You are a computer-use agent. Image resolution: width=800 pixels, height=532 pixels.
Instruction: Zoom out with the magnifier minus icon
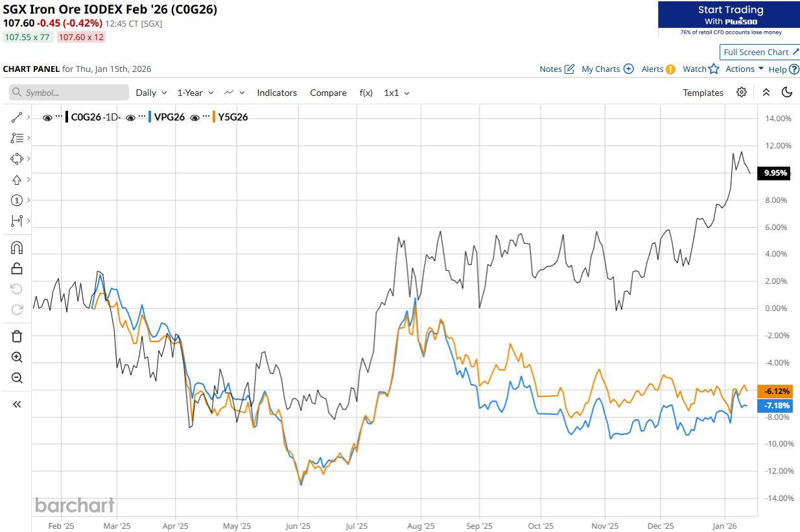click(17, 378)
